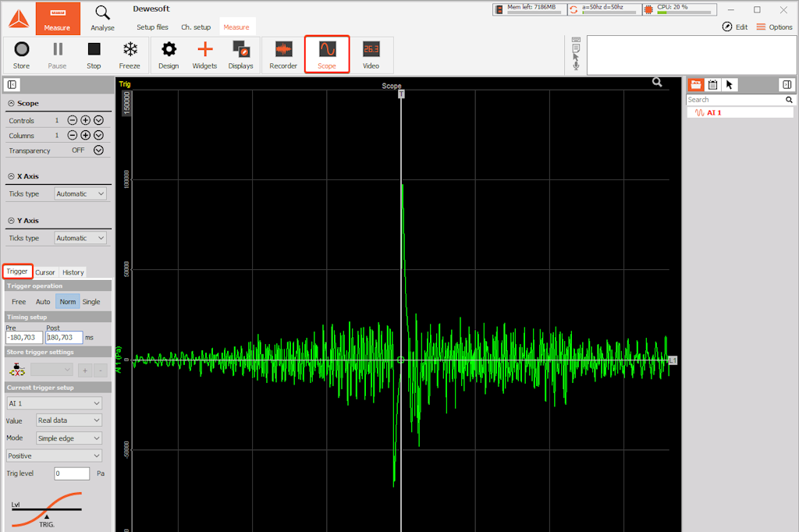Collapse the X Axis section
The width and height of the screenshot is (799, 532).
pos(11,176)
